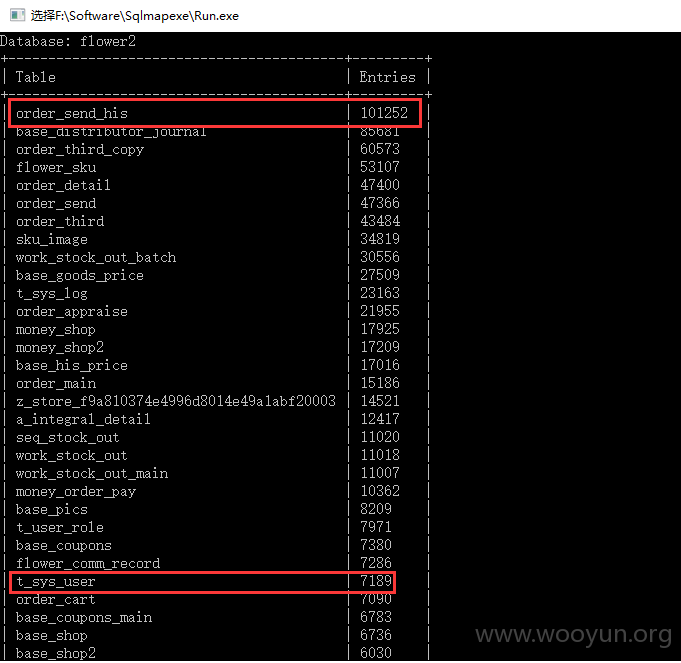This screenshot has width=681, height=663.
Task: Click the work_stock_out row name
Action: (x=72, y=455)
